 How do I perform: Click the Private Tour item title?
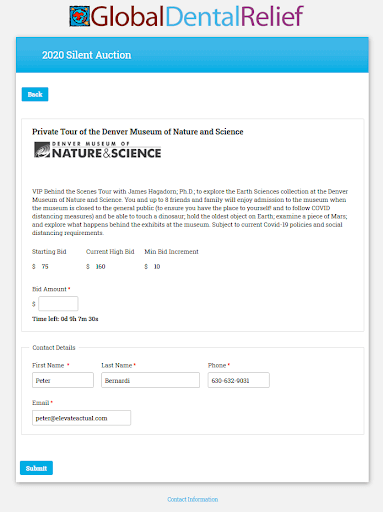pos(138,132)
